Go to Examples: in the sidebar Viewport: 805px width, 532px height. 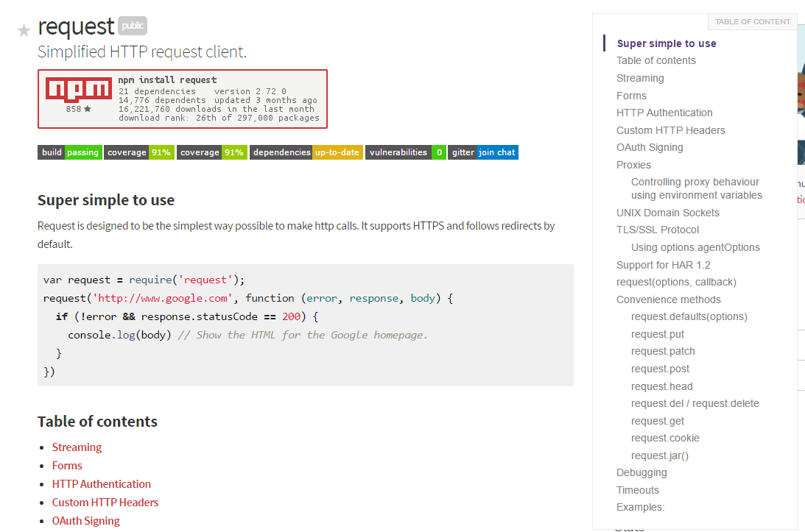pos(640,507)
